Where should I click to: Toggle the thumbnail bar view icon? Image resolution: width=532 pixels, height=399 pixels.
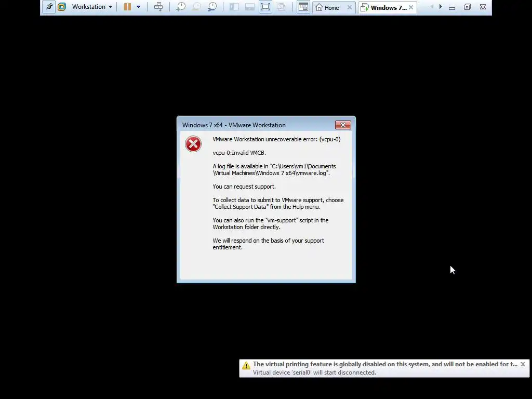point(250,7)
